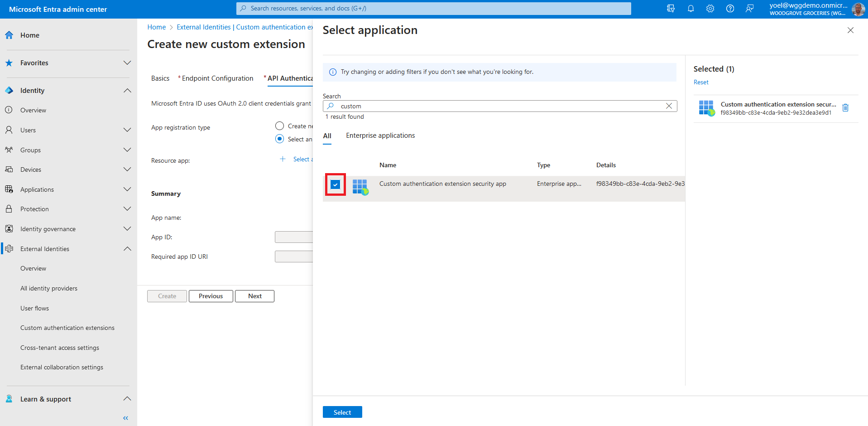Viewport: 868px width, 426px height.
Task: Expand the Applications menu section
Action: (127, 189)
